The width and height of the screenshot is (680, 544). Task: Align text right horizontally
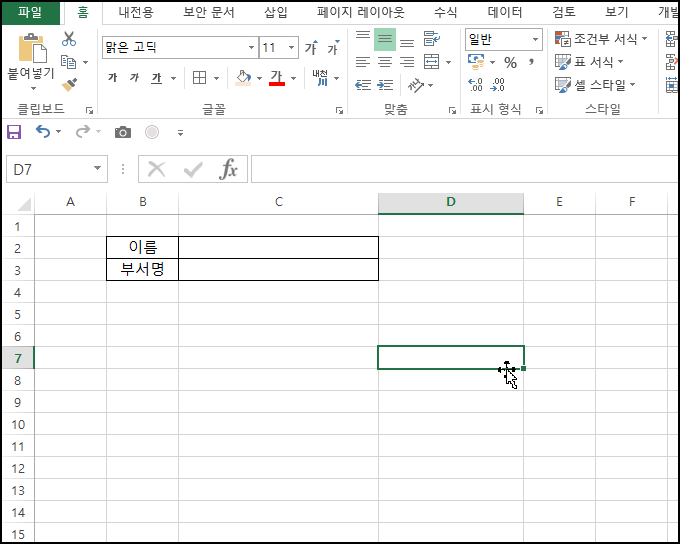[407, 62]
